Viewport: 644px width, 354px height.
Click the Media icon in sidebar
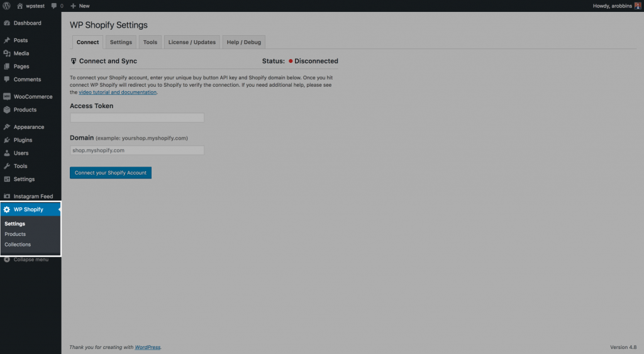coord(7,53)
